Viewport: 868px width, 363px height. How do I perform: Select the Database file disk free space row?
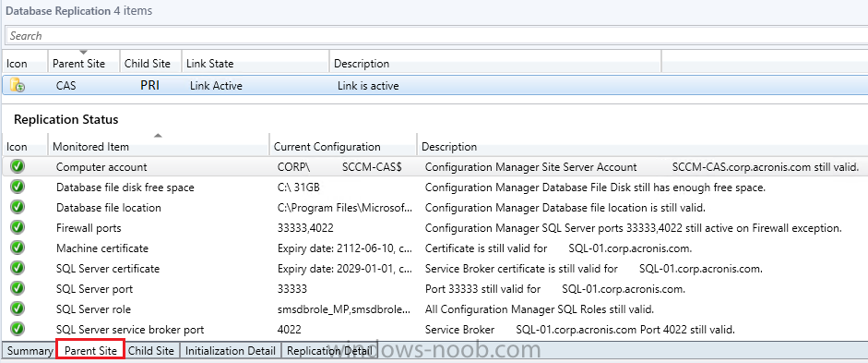point(434,188)
